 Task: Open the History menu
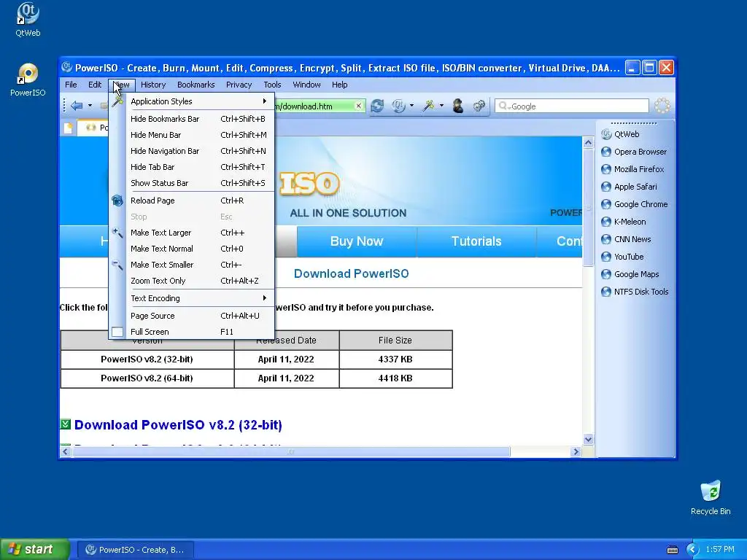click(153, 85)
